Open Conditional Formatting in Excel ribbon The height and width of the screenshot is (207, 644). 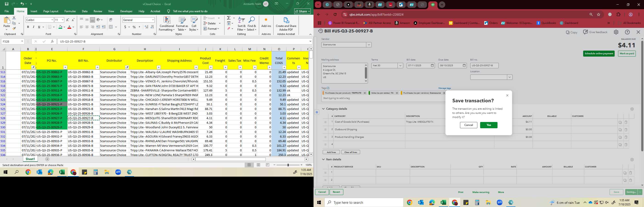coord(167,24)
